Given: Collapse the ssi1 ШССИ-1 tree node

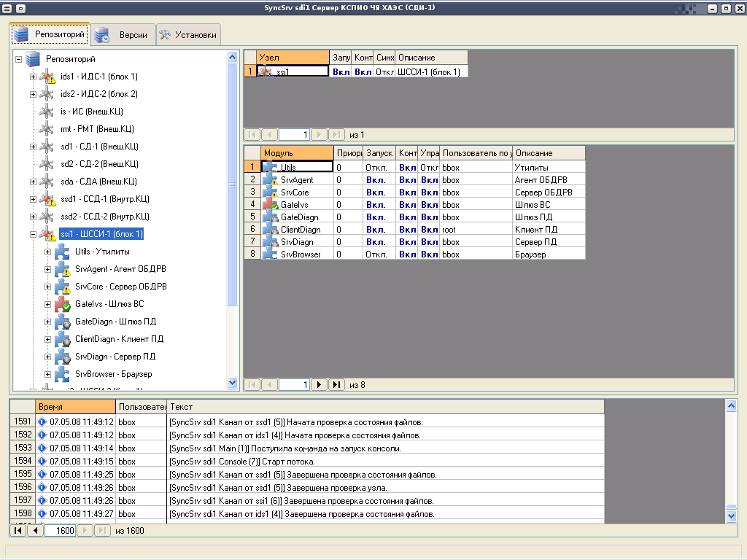Looking at the screenshot, I should pyautogui.click(x=34, y=234).
